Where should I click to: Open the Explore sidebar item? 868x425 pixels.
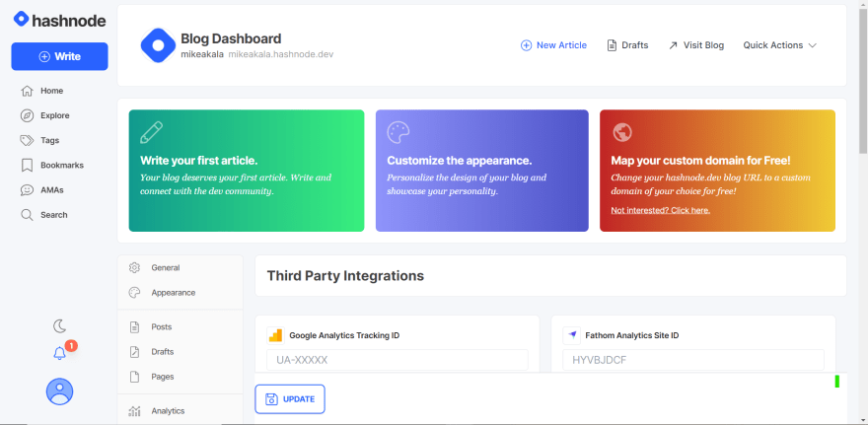[x=44, y=115]
